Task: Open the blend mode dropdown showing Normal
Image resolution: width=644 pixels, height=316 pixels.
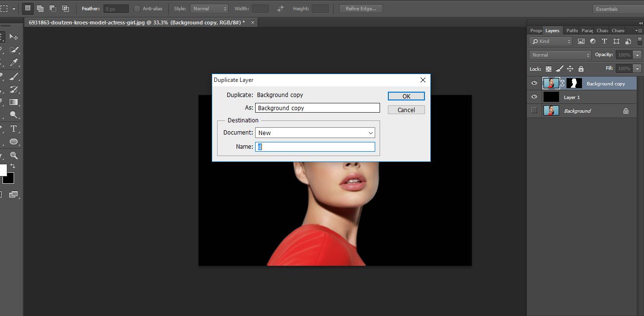Action: (559, 55)
